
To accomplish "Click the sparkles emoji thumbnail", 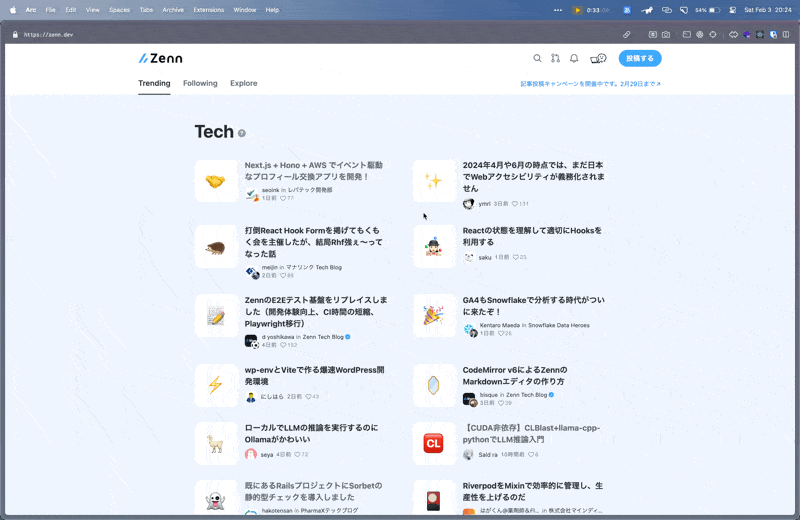I will 434,181.
